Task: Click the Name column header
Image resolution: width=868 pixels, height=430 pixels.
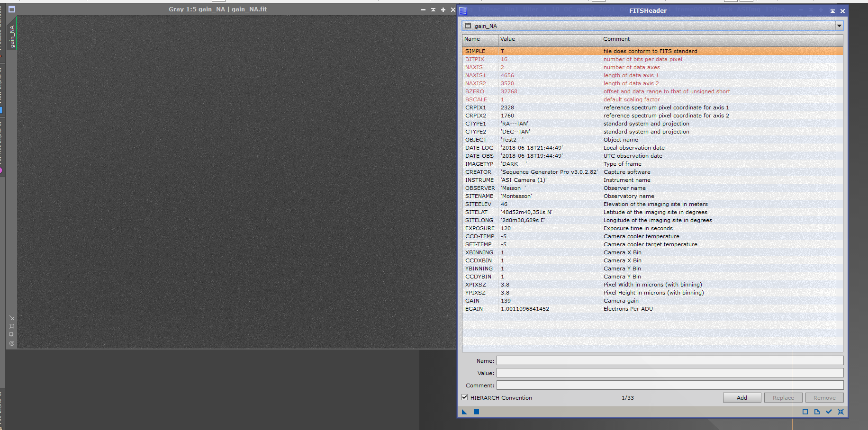Action: coord(480,39)
